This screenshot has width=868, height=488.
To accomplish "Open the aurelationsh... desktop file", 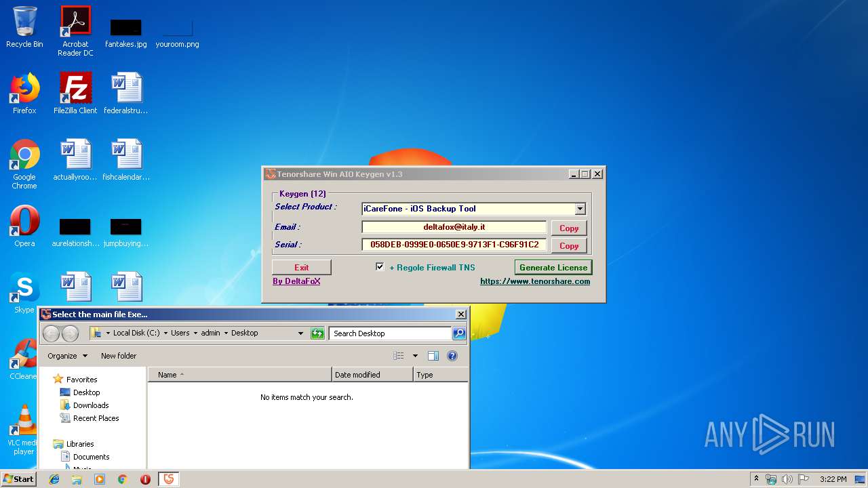I will click(75, 232).
